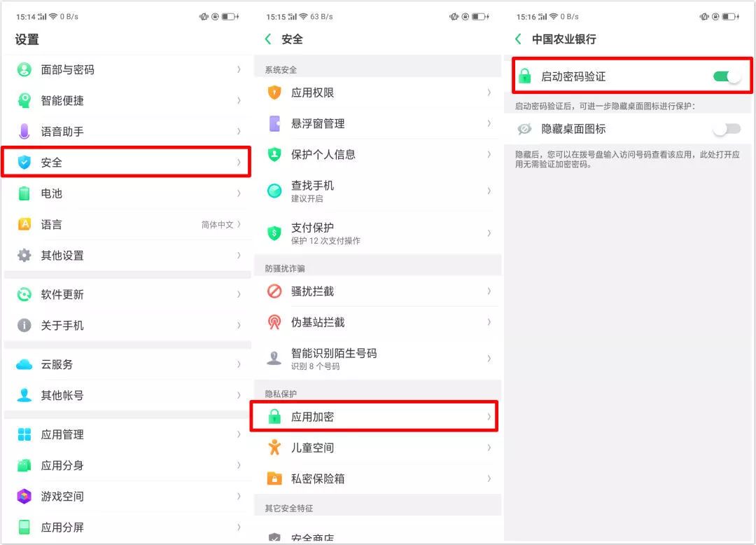This screenshot has width=756, height=545.
Task: Tap the 骚扰拦截 blocking icon
Action: [274, 291]
